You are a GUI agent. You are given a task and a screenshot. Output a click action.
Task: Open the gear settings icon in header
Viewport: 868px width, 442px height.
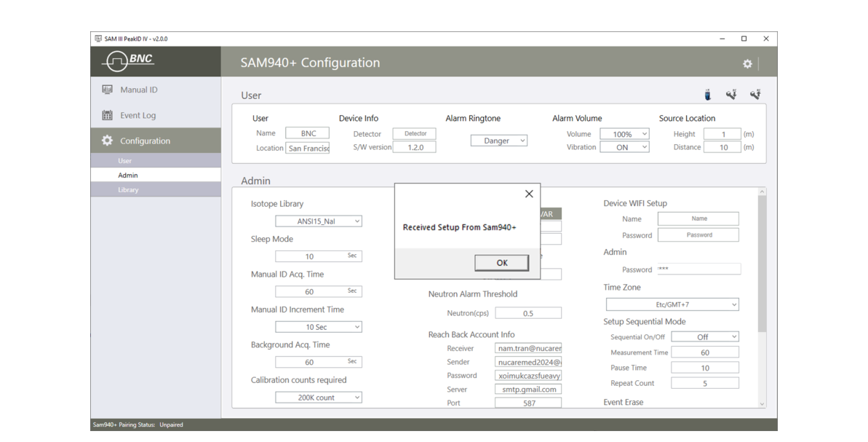click(x=747, y=63)
